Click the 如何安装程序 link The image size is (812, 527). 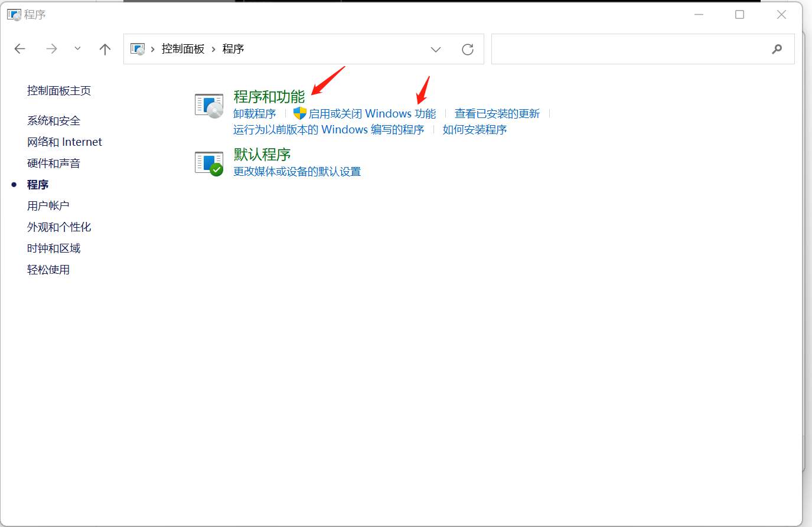(475, 130)
